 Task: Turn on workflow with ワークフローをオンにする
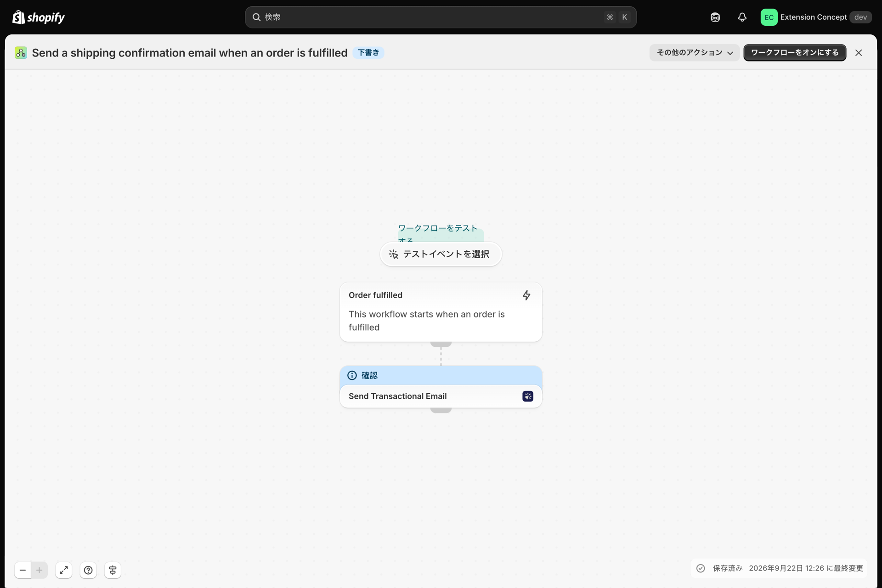[x=795, y=53]
